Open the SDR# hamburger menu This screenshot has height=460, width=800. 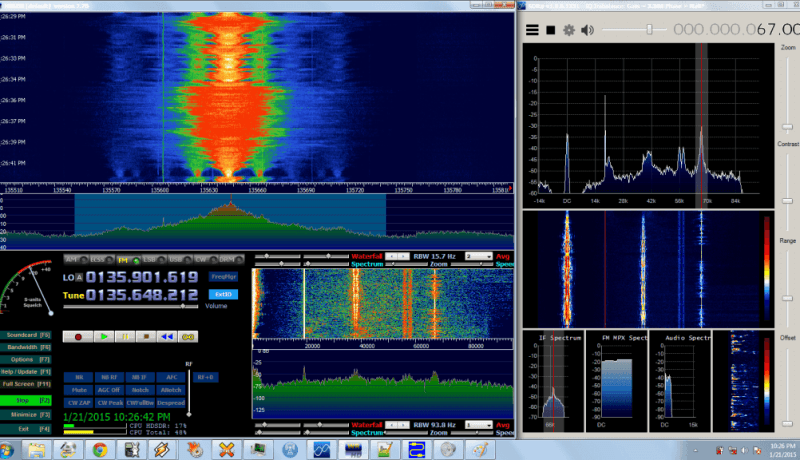point(532,30)
